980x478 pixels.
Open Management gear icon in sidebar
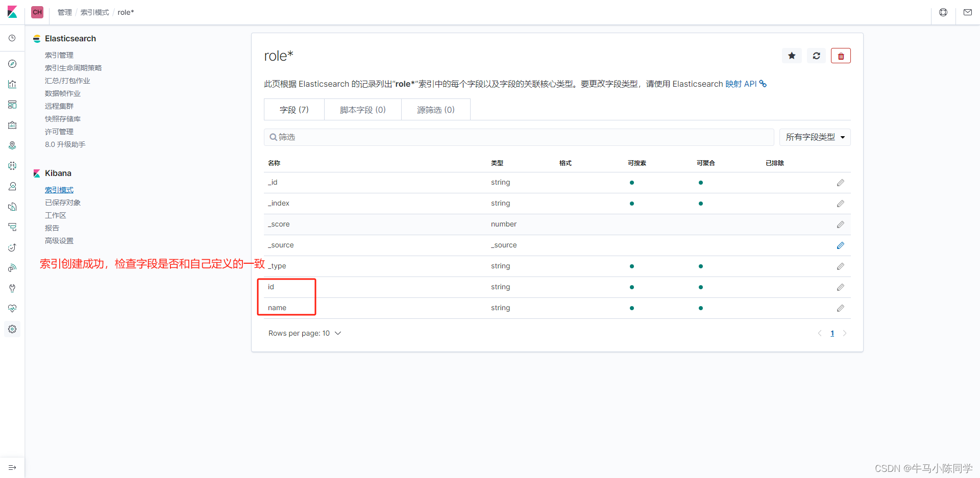pyautogui.click(x=12, y=329)
